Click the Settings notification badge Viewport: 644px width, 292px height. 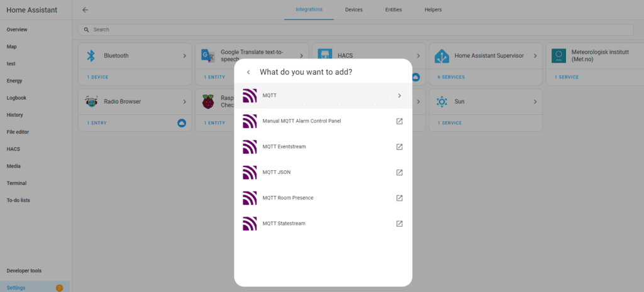(x=59, y=288)
